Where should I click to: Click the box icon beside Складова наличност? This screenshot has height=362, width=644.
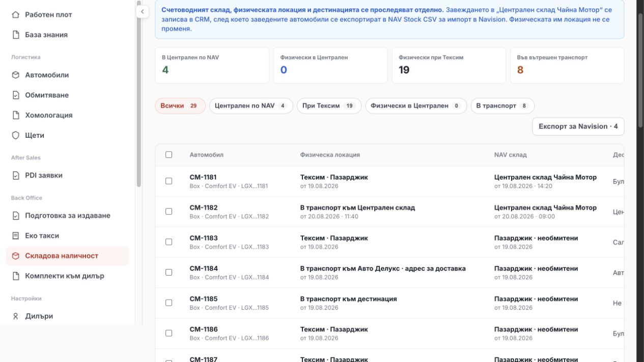tap(16, 256)
